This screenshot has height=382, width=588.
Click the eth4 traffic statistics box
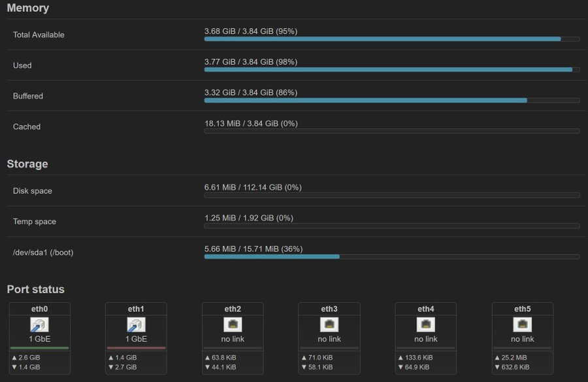pyautogui.click(x=425, y=362)
